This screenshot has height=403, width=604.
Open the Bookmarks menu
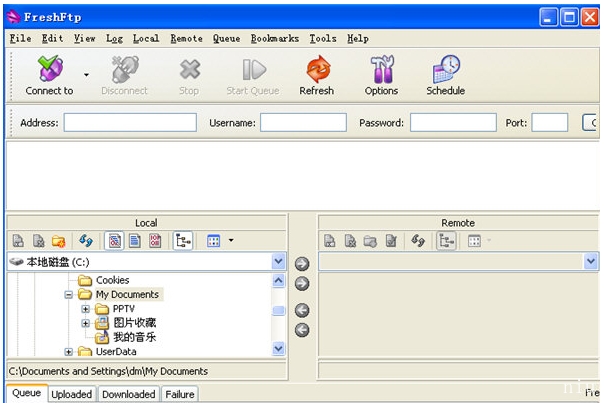[275, 39]
